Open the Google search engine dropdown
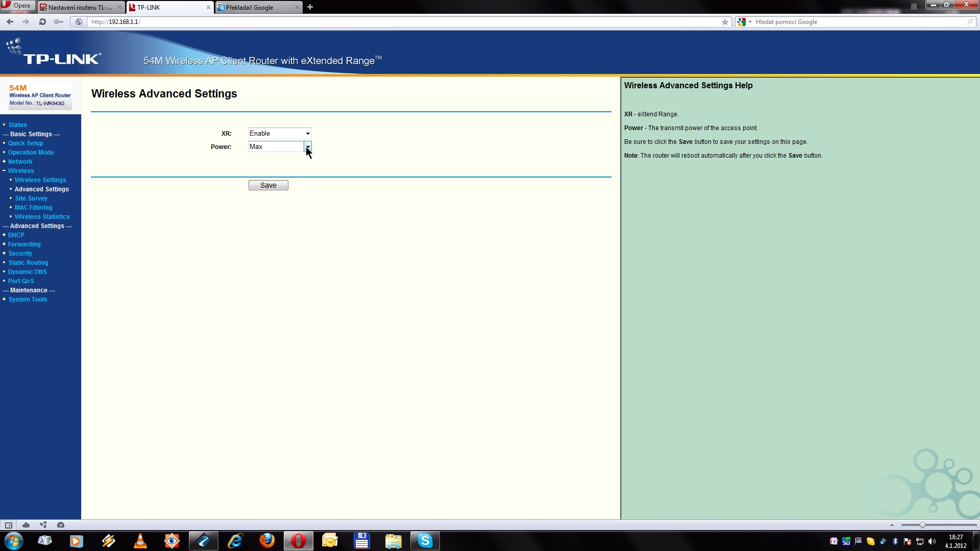The height and width of the screenshot is (551, 980). [750, 22]
